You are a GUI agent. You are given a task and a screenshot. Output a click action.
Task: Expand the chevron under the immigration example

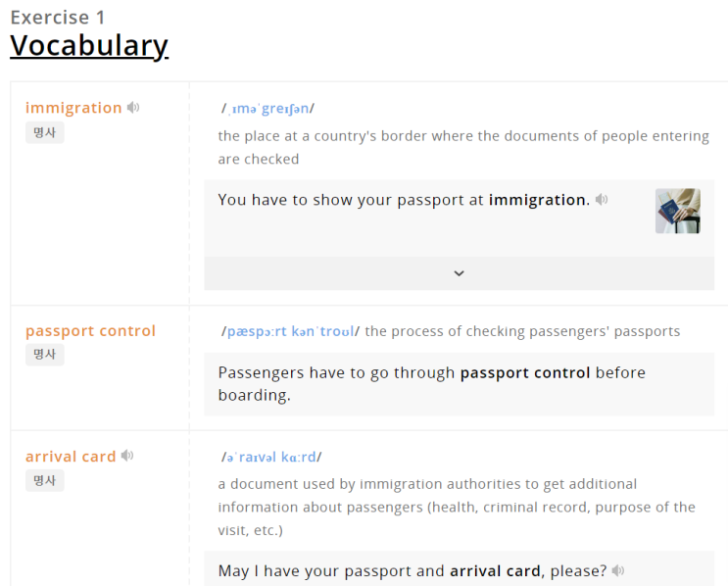coord(459,273)
